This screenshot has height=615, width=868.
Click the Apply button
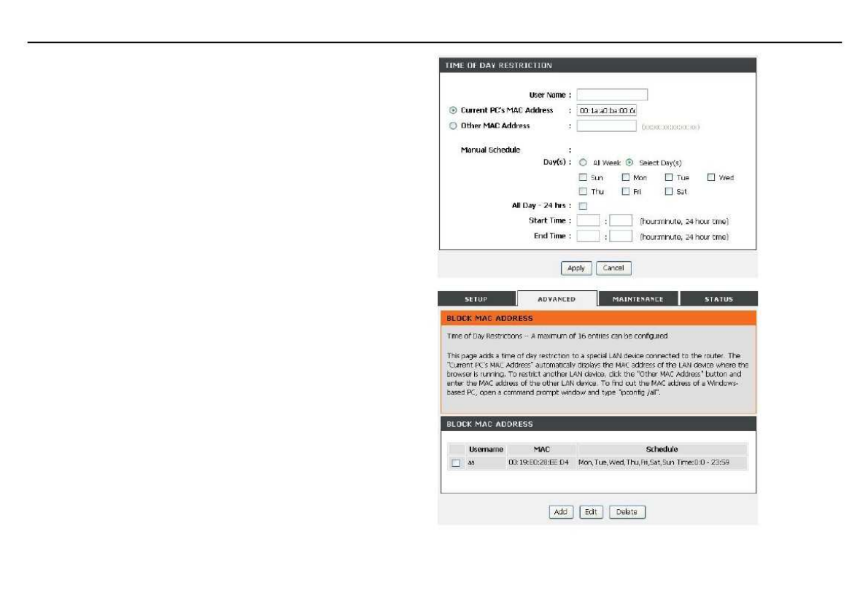(576, 268)
